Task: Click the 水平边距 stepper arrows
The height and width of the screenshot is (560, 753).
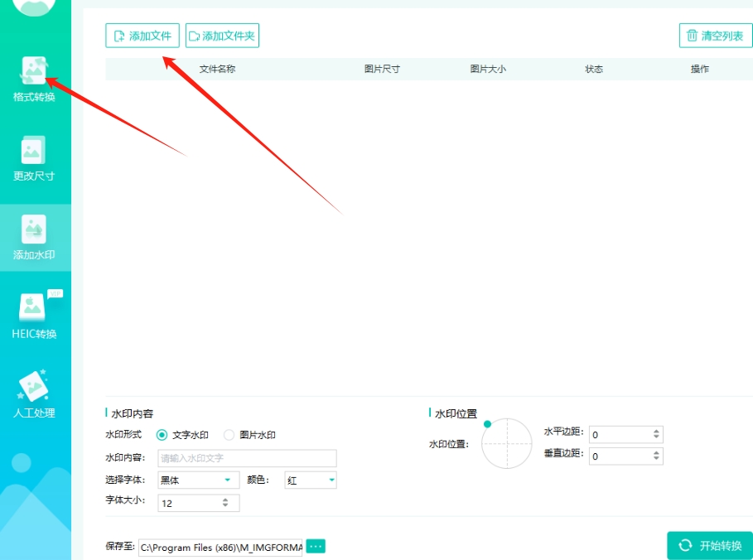Action: click(x=656, y=434)
